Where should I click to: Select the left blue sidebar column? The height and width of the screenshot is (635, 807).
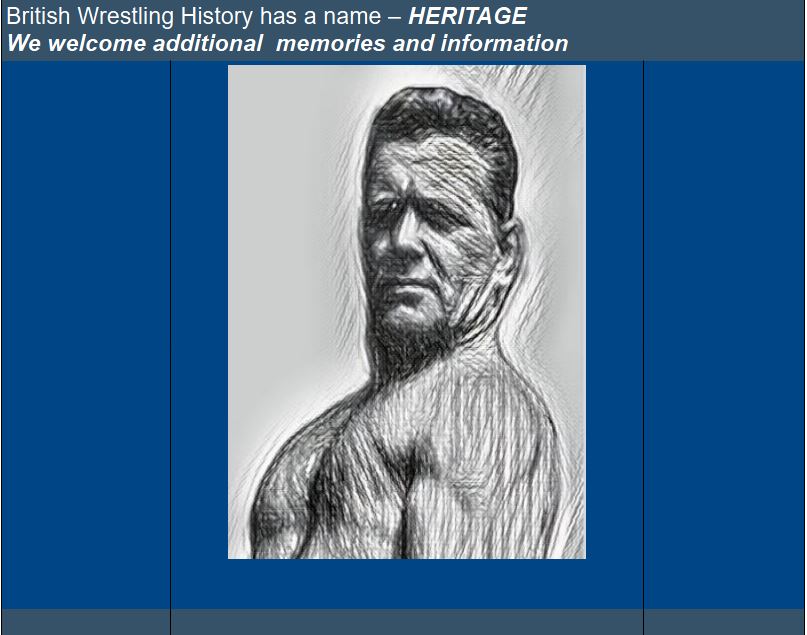(86, 334)
